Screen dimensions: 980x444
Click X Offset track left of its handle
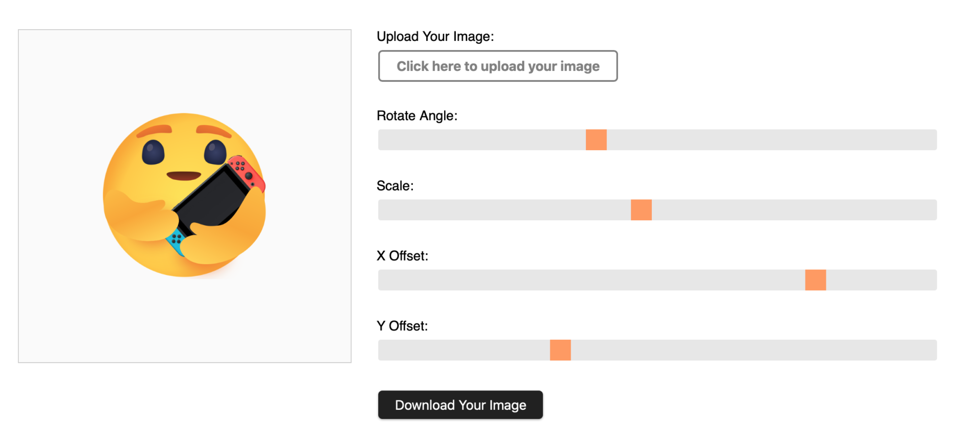(x=592, y=280)
